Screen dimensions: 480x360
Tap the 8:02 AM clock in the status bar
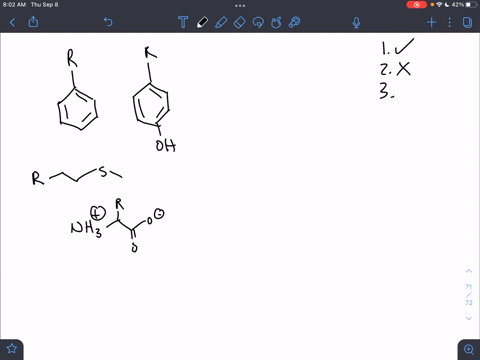tap(14, 5)
